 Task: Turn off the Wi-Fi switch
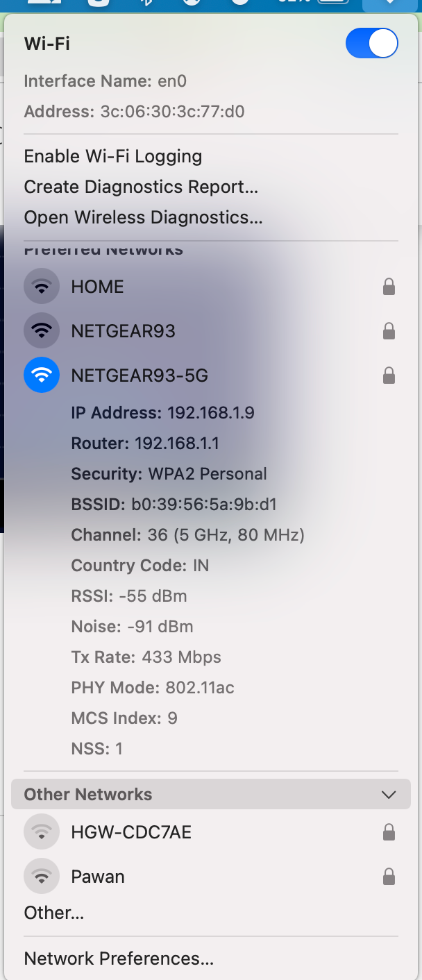(372, 44)
